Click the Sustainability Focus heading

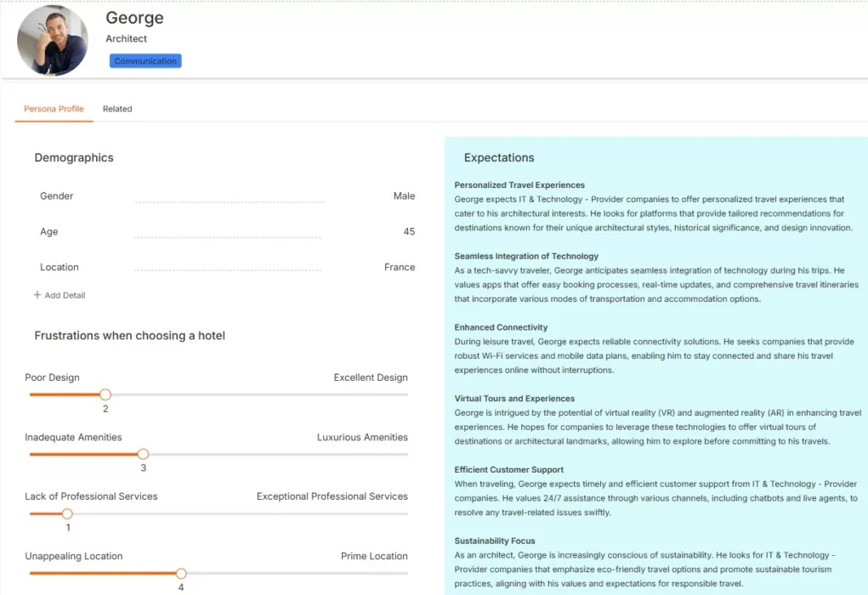[x=495, y=541]
